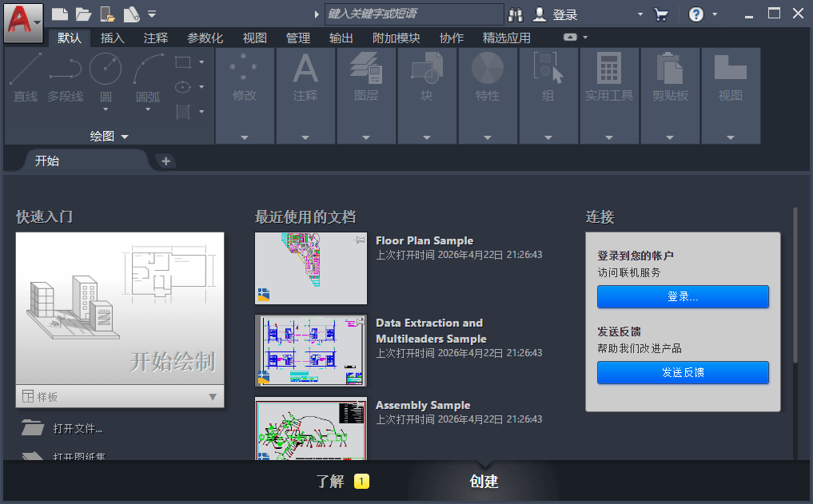The width and height of the screenshot is (813, 504).
Task: Click the Open sheet set icon in quick access toolbar
Action: point(132,14)
